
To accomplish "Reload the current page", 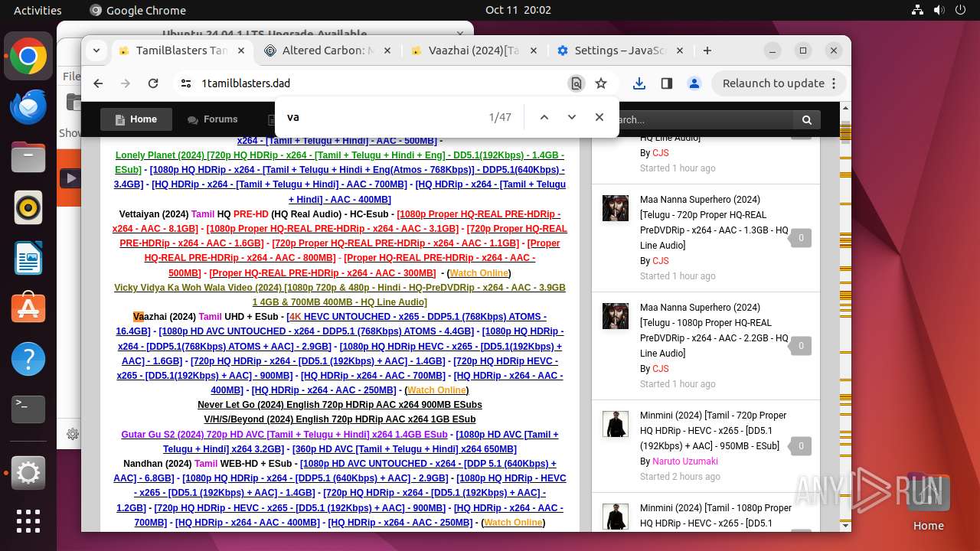I will pos(153,83).
